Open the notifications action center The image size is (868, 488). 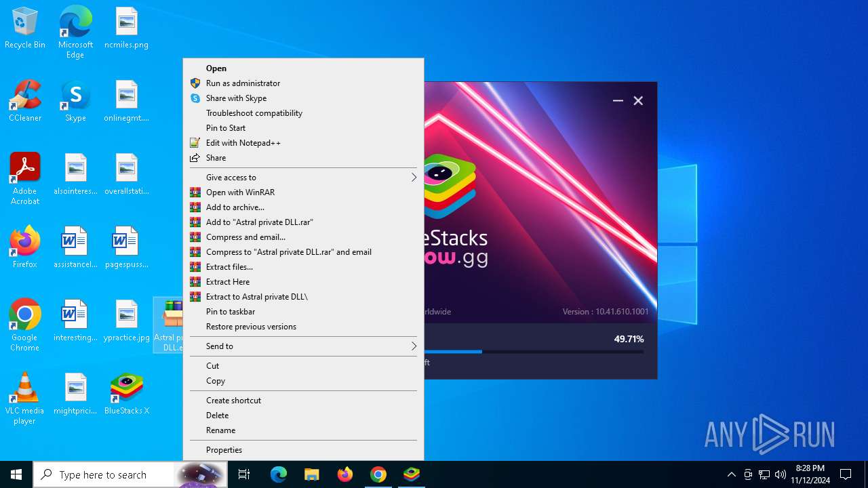(846, 474)
